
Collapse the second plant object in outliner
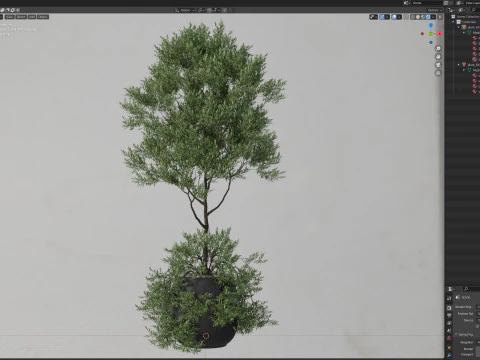pos(458,64)
